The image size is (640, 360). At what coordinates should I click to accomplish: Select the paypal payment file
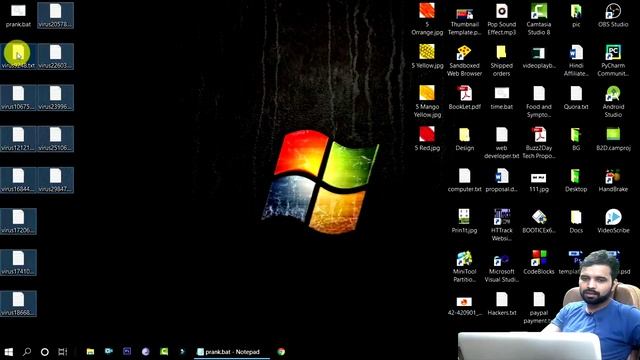[x=539, y=308]
